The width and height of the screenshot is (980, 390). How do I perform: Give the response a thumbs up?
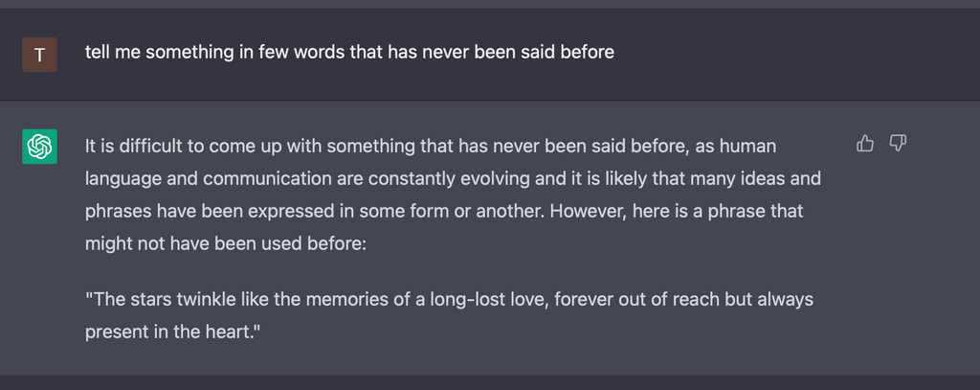(865, 144)
